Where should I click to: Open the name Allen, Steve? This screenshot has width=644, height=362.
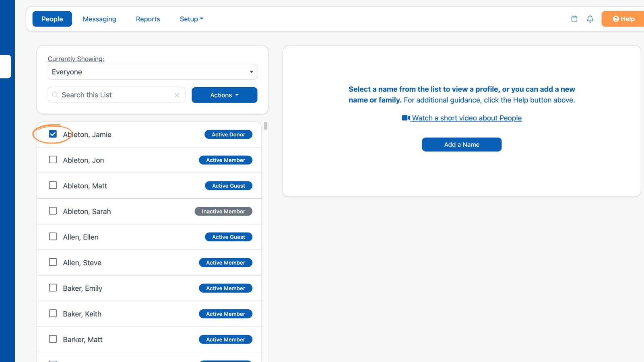82,263
